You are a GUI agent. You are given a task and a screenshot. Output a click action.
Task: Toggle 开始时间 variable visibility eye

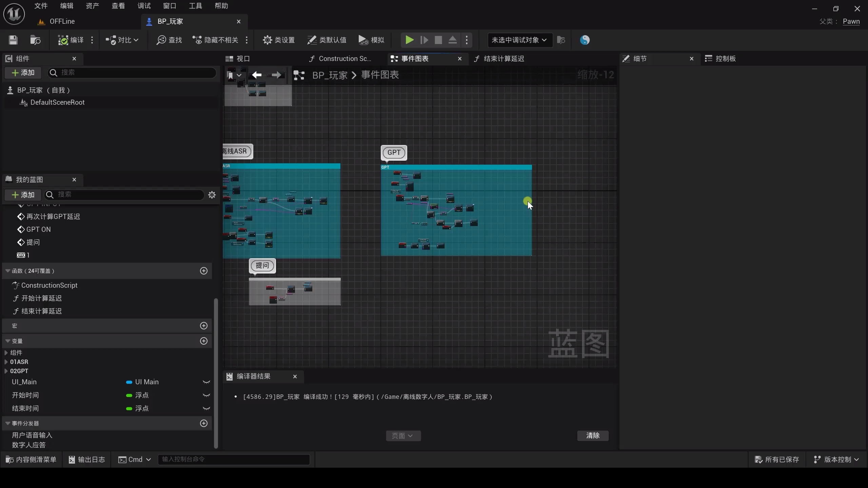206,395
